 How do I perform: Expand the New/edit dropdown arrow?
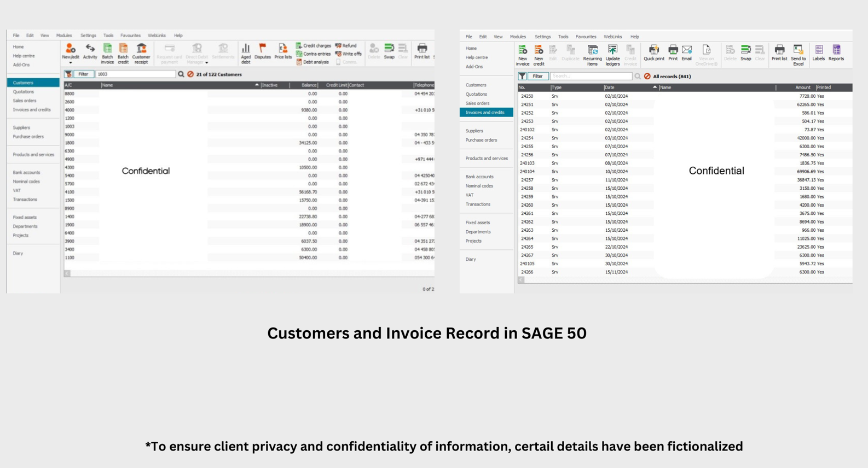(x=71, y=63)
